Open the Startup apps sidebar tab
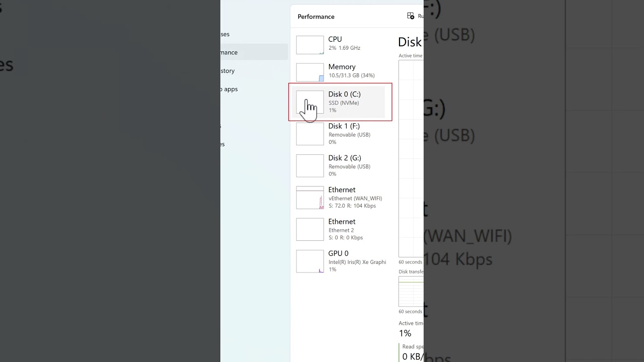 [254, 89]
